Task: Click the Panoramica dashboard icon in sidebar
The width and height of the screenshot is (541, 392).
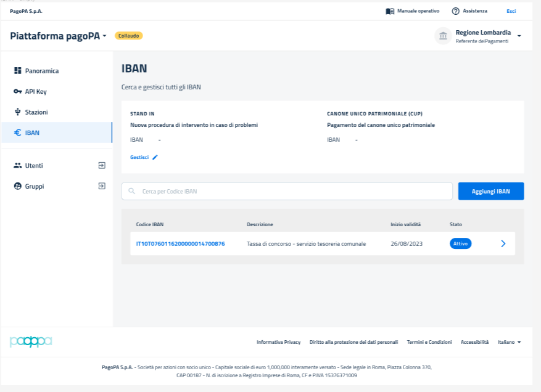Action: coord(17,71)
